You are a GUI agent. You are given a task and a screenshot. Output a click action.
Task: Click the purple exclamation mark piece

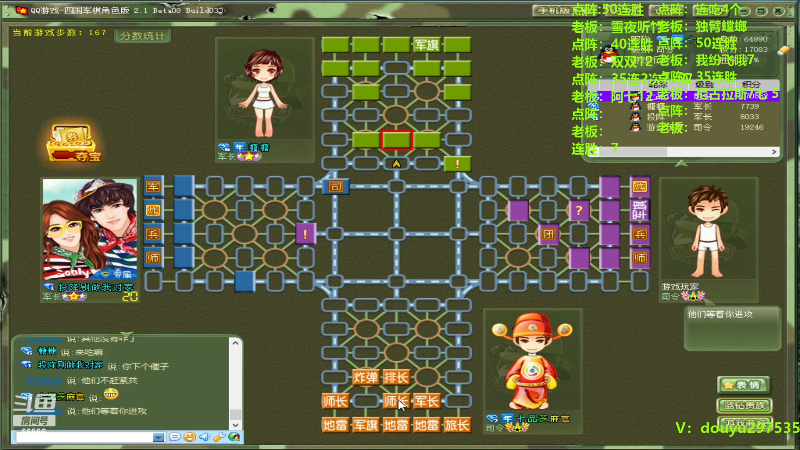tap(305, 234)
